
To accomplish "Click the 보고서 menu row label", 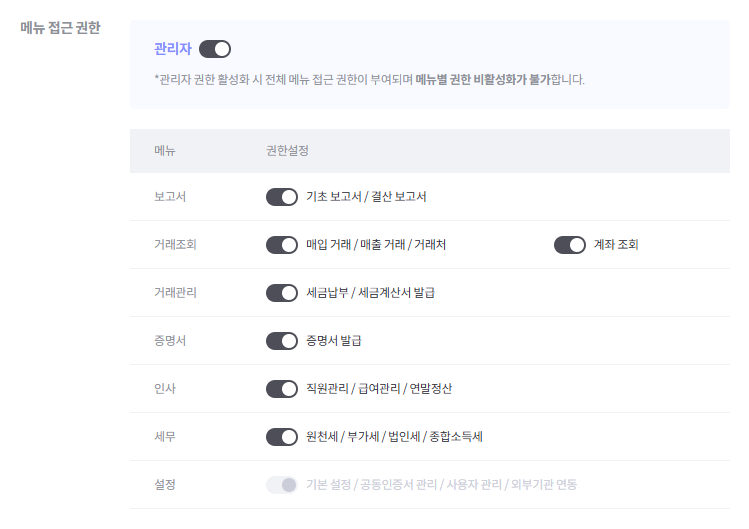I will point(170,197).
